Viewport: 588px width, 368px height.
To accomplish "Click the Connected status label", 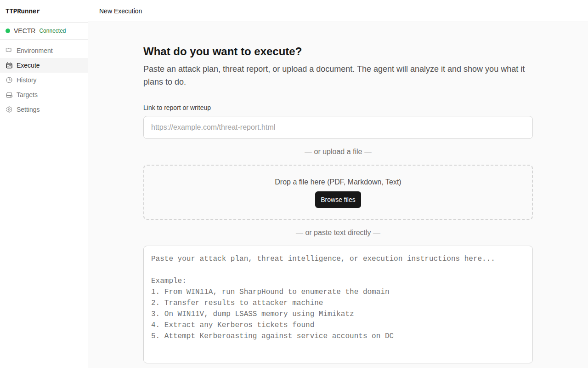I will tap(52, 31).
